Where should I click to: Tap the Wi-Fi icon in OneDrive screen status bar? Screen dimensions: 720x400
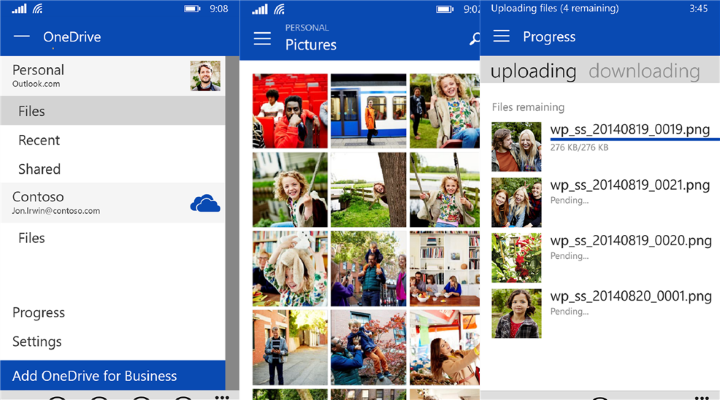pos(38,9)
